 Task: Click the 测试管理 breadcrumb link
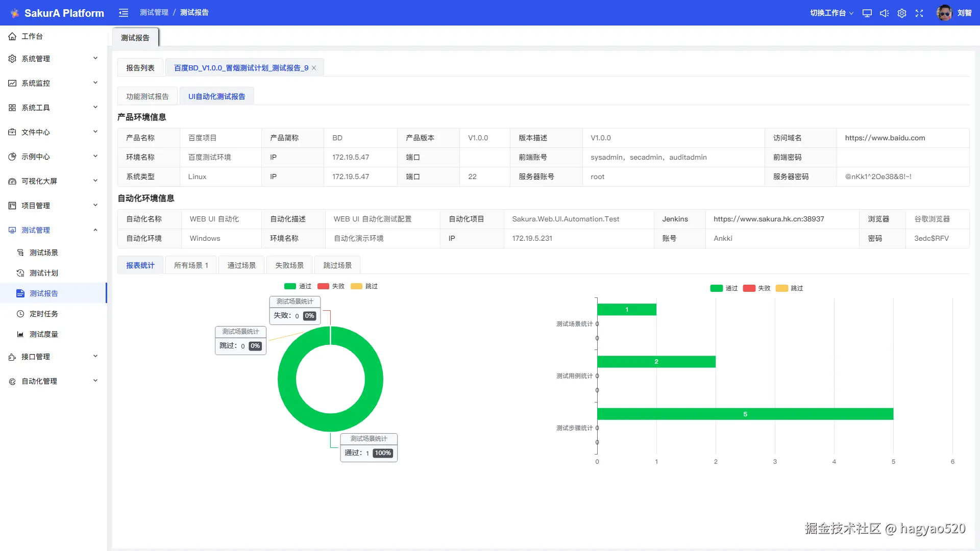154,13
